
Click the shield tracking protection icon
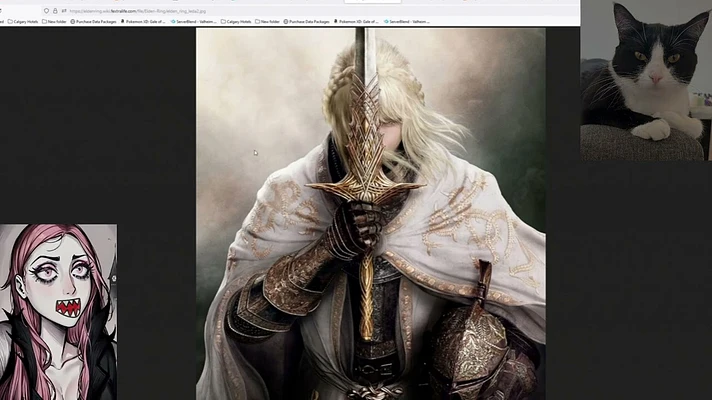46,11
